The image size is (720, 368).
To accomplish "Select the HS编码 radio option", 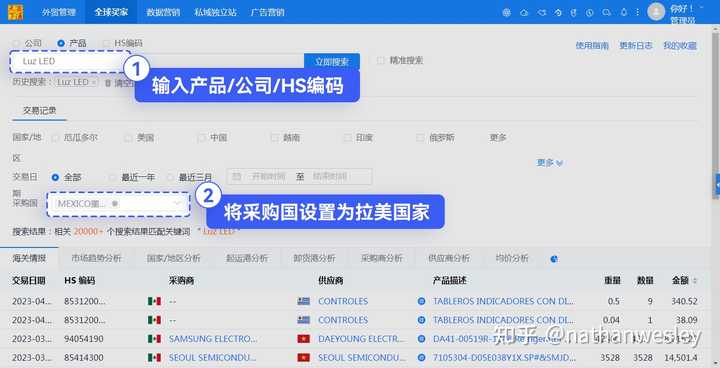I will click(107, 43).
